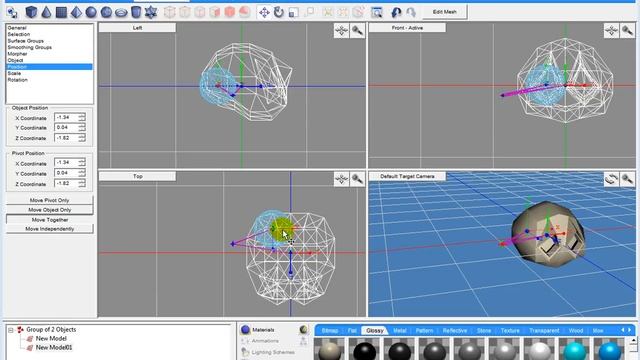Click the solid red shaded cube icon

click(x=230, y=12)
